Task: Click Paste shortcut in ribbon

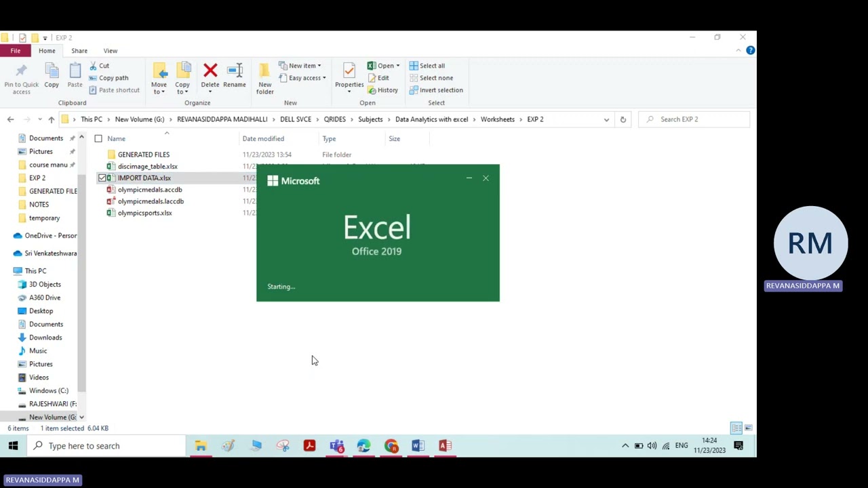Action: coord(113,90)
